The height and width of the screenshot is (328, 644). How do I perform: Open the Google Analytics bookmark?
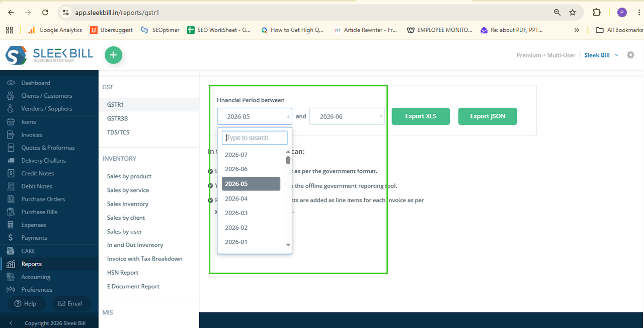tap(55, 30)
